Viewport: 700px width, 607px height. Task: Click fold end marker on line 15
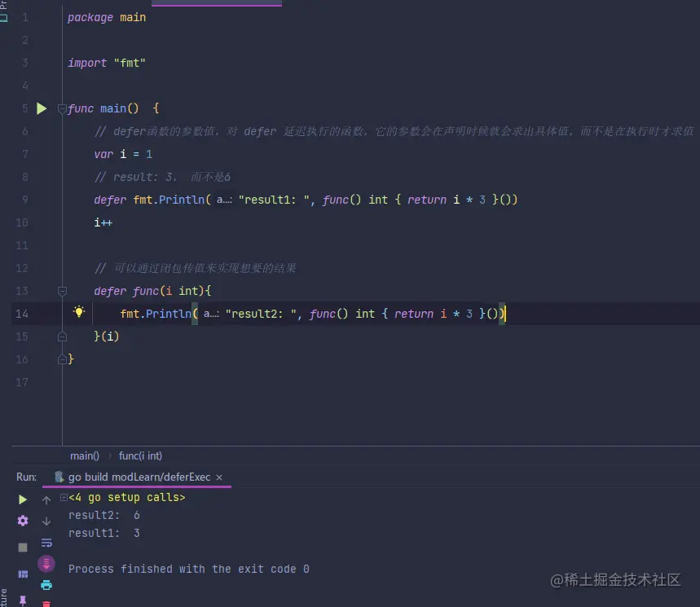[x=62, y=336]
